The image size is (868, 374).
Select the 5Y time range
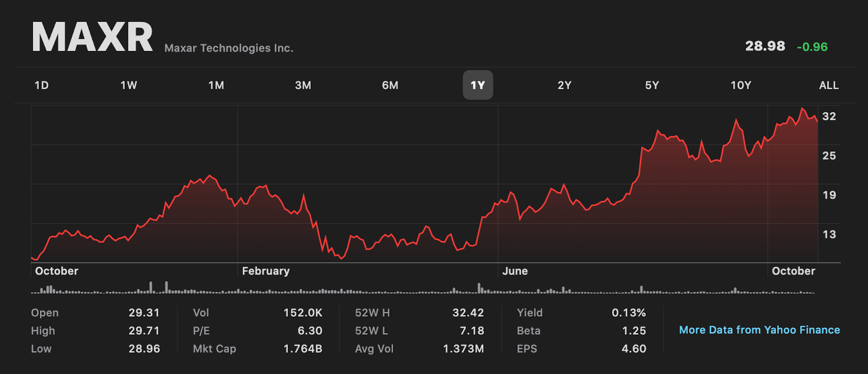[x=652, y=86]
